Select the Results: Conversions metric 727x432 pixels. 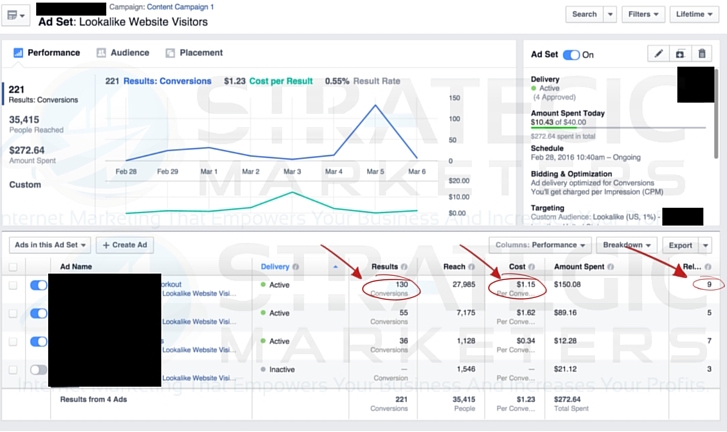(x=43, y=94)
